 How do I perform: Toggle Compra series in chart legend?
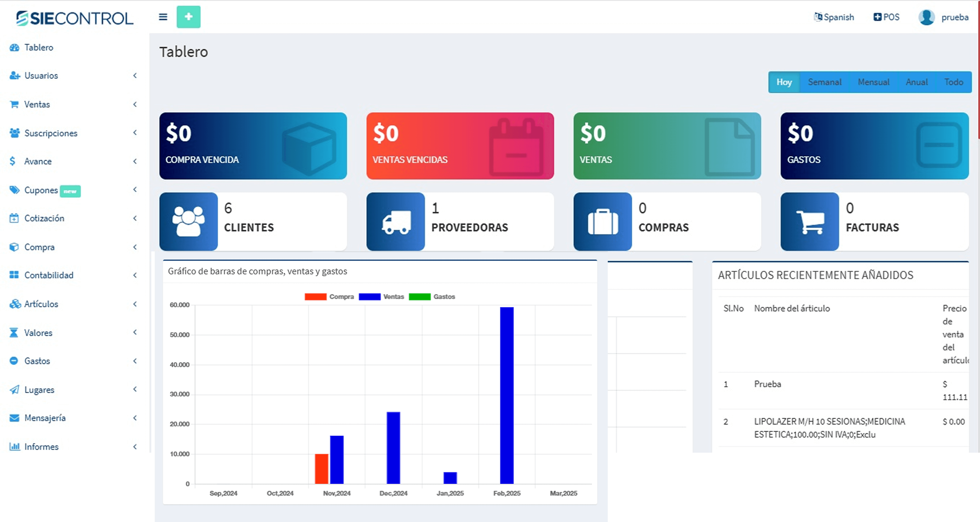[315, 297]
